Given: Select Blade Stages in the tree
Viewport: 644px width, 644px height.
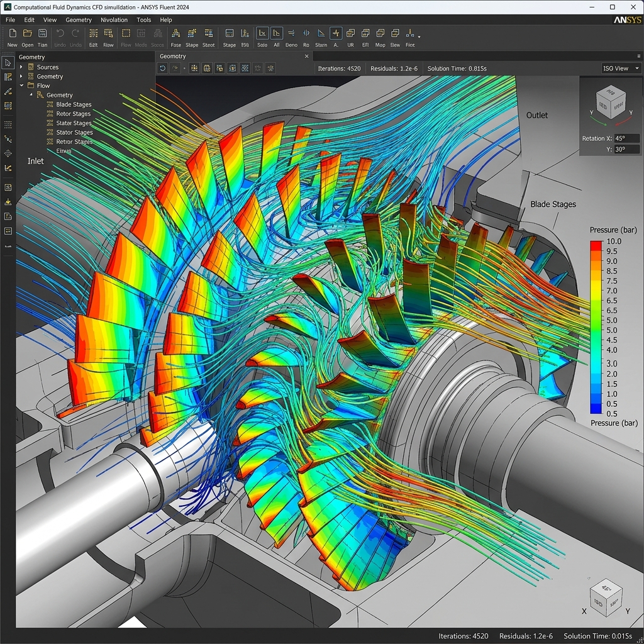Looking at the screenshot, I should [74, 104].
